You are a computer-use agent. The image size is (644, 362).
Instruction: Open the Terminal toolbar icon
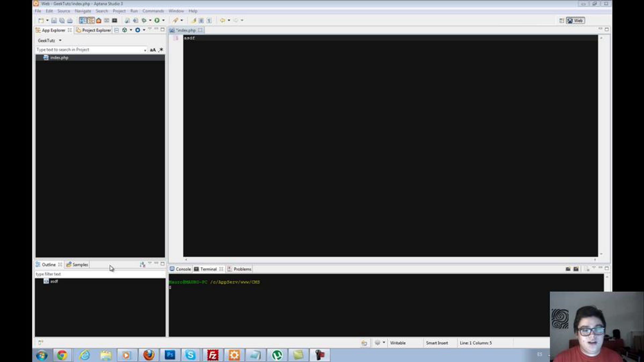(x=115, y=20)
